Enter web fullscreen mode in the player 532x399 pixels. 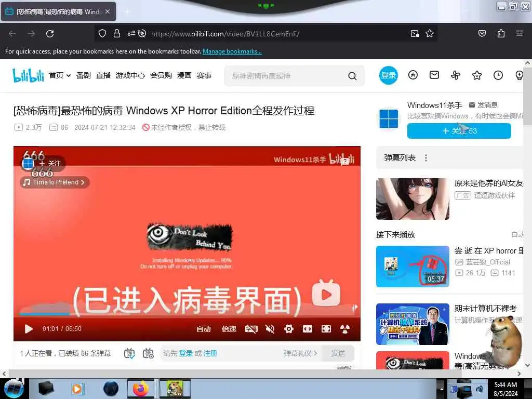click(x=308, y=329)
